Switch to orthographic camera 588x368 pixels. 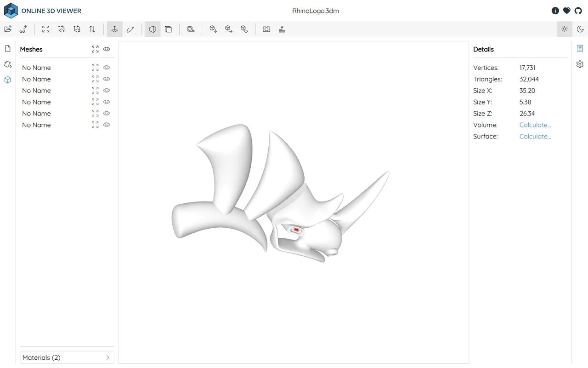pos(169,29)
